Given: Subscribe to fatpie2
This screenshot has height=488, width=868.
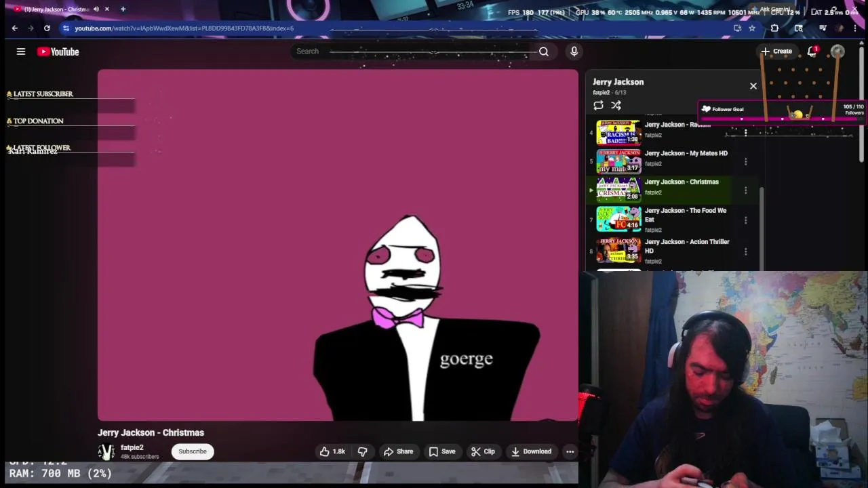Looking at the screenshot, I should pyautogui.click(x=193, y=451).
